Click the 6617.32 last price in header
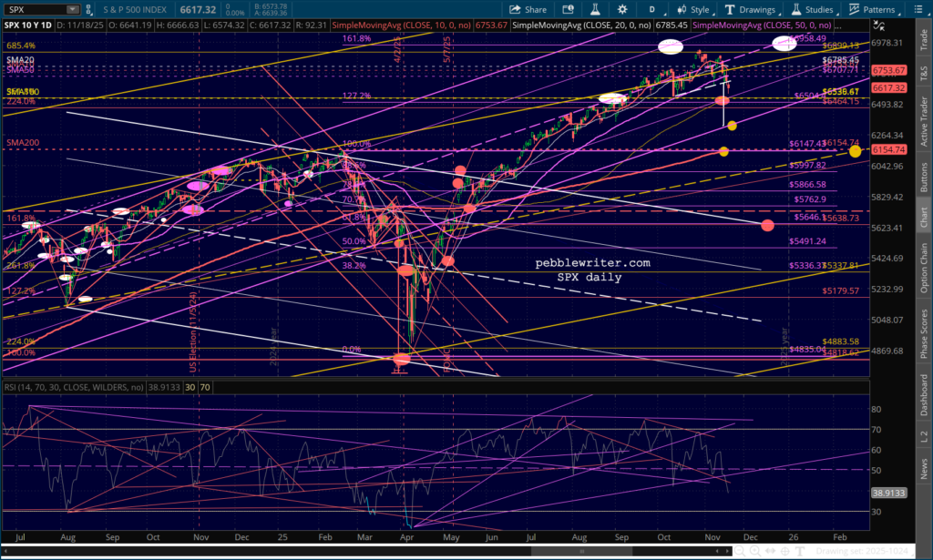The height and width of the screenshot is (560, 933). (198, 9)
